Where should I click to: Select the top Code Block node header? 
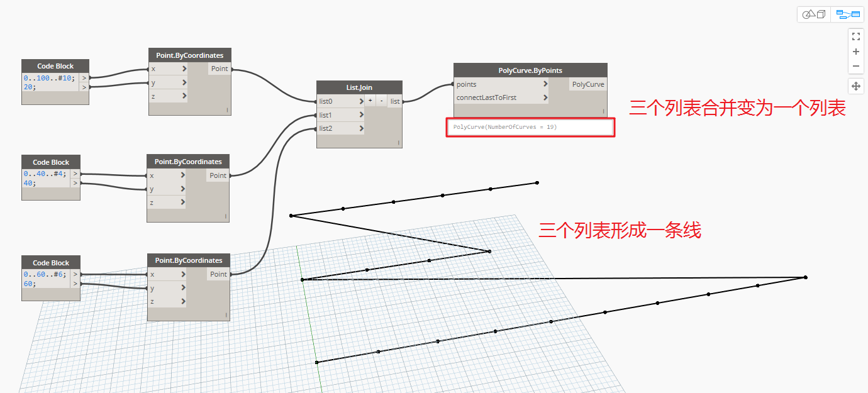(55, 66)
